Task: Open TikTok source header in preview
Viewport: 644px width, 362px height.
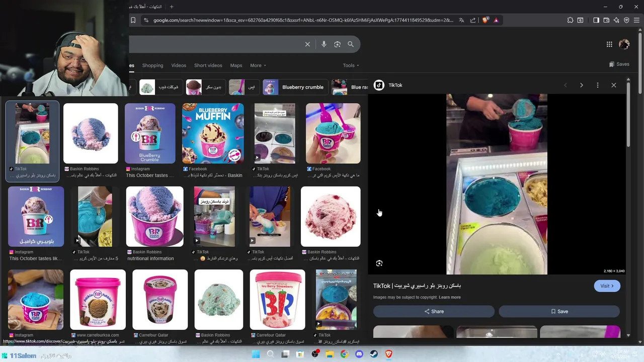Action: pos(388,85)
